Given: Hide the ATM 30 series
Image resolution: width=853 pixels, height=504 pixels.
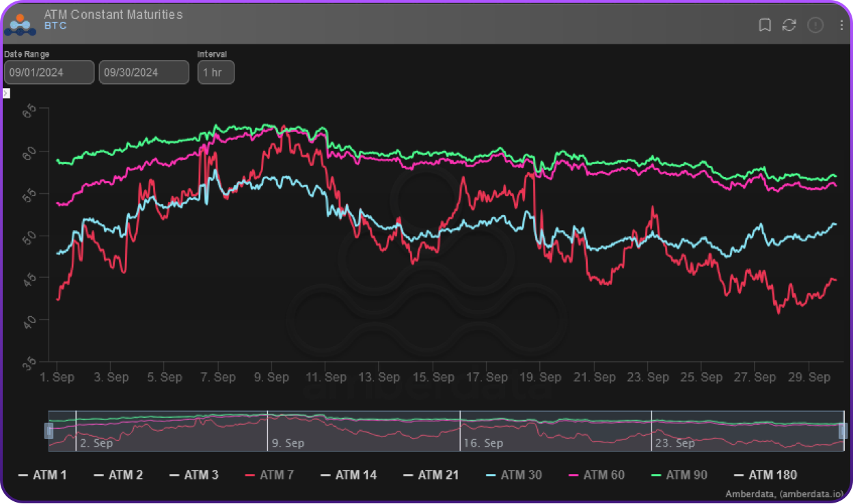Looking at the screenshot, I should point(513,475).
